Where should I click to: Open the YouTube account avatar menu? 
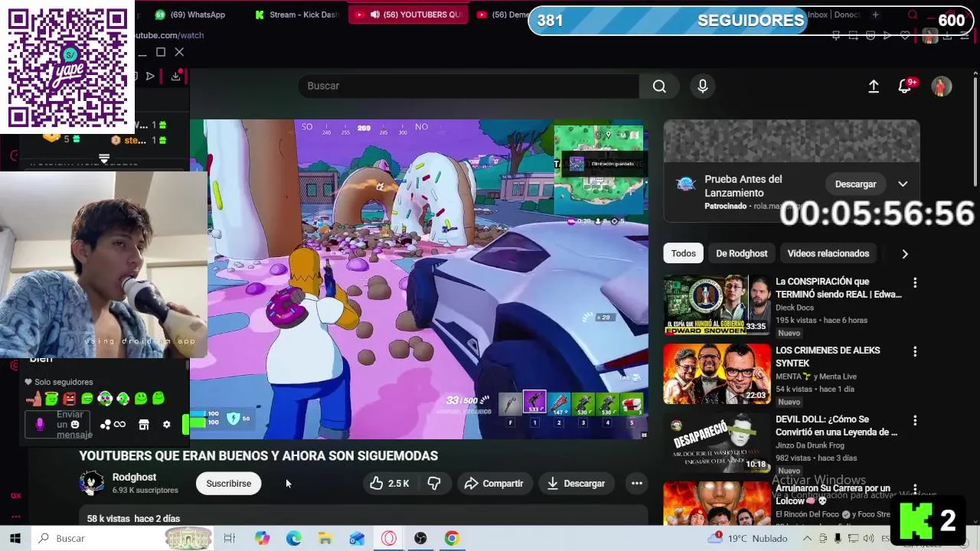tap(942, 86)
